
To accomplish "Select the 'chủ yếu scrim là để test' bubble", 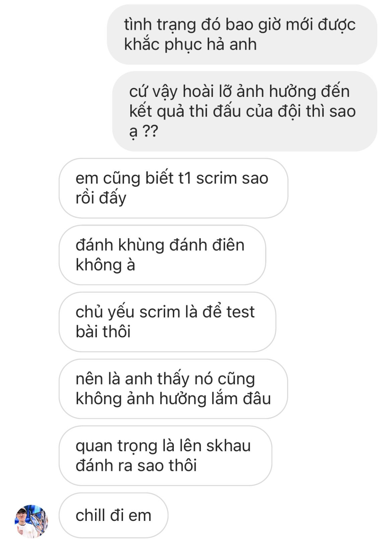I will point(168,322).
